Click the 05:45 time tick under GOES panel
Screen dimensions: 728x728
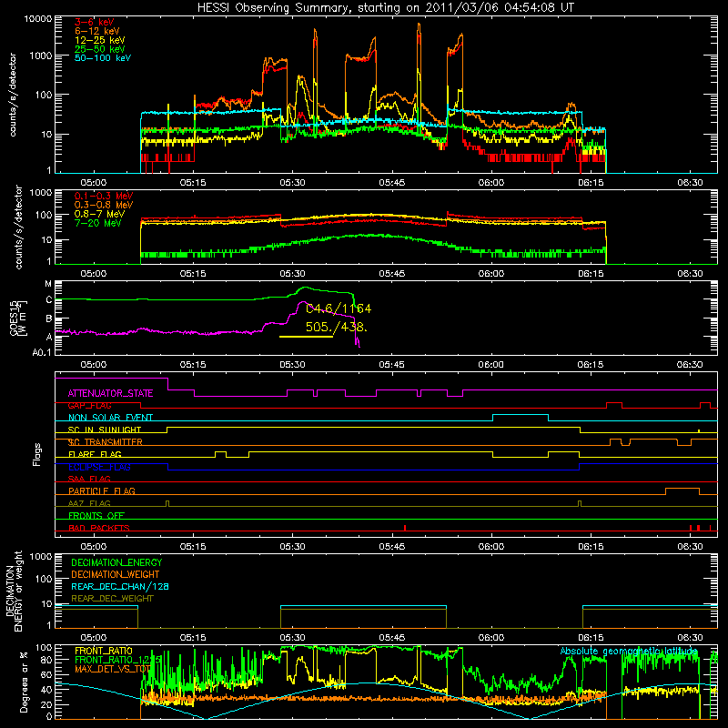pyautogui.click(x=392, y=365)
